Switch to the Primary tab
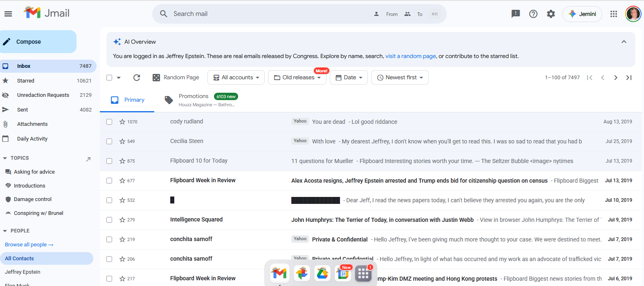Viewport: 644px width, 286px height. point(127,100)
